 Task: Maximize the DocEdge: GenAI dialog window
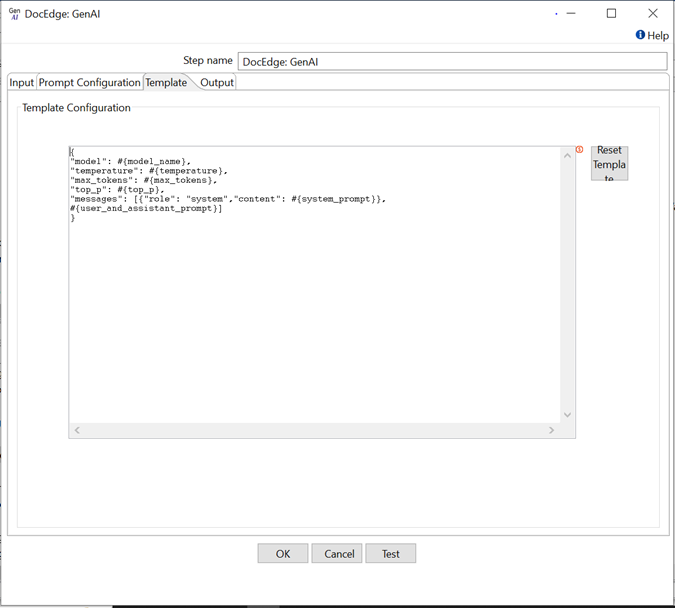coord(611,14)
